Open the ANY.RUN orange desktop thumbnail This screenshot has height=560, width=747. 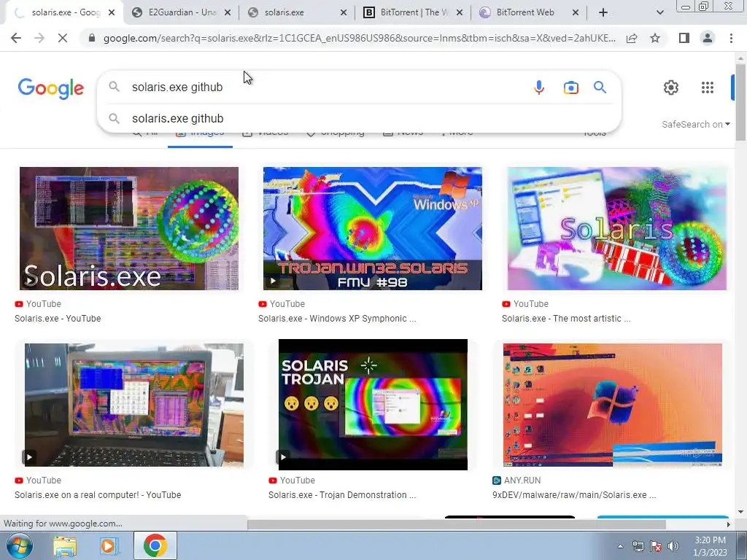pyautogui.click(x=613, y=405)
